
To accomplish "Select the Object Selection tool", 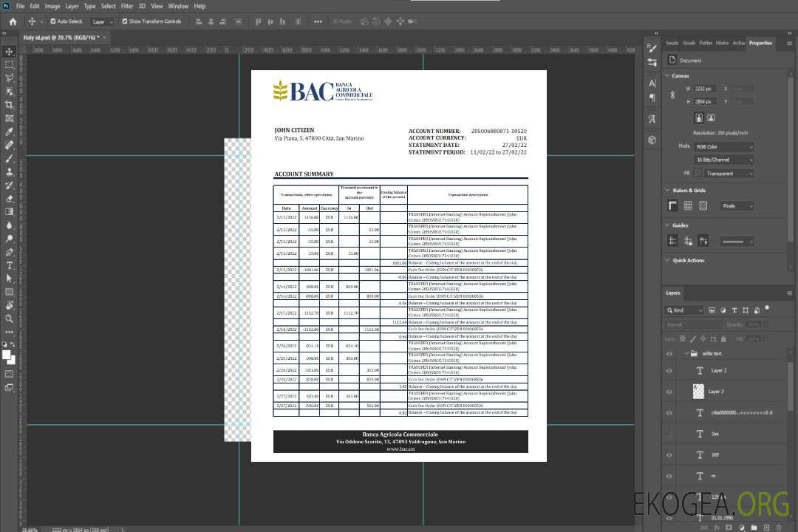I will tap(9, 91).
